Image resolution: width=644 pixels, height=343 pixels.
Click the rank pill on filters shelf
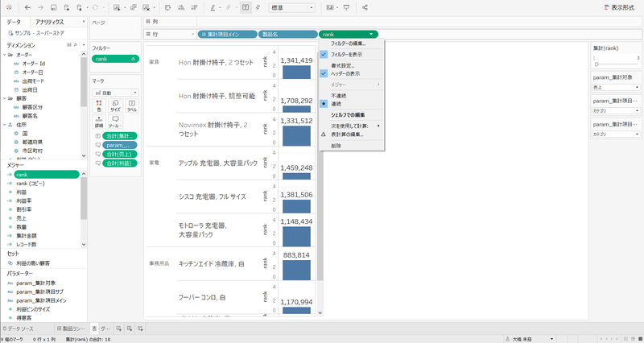point(116,59)
